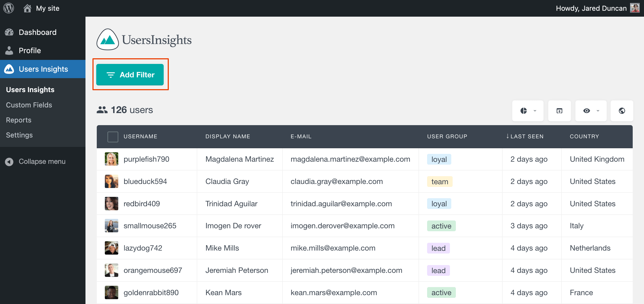Click the Collapse menu arrow icon

click(9, 162)
